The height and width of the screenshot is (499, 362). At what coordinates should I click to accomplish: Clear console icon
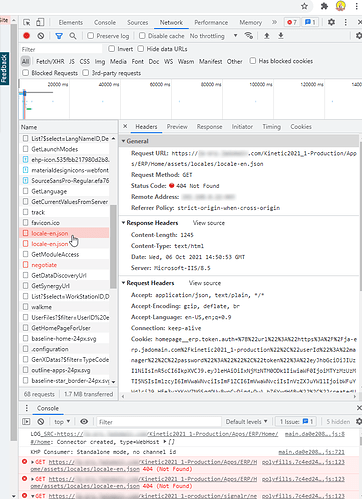41,422
